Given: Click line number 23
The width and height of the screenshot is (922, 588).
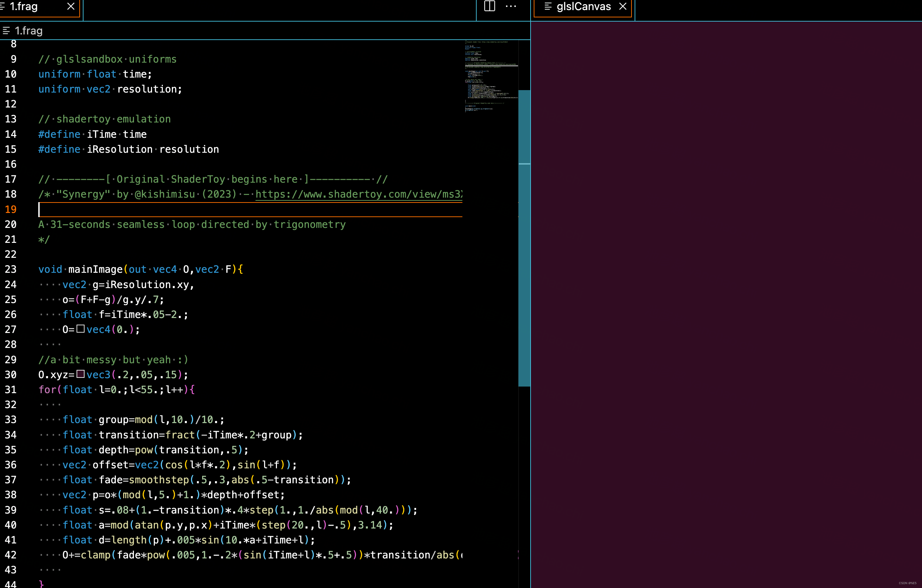Looking at the screenshot, I should [11, 270].
